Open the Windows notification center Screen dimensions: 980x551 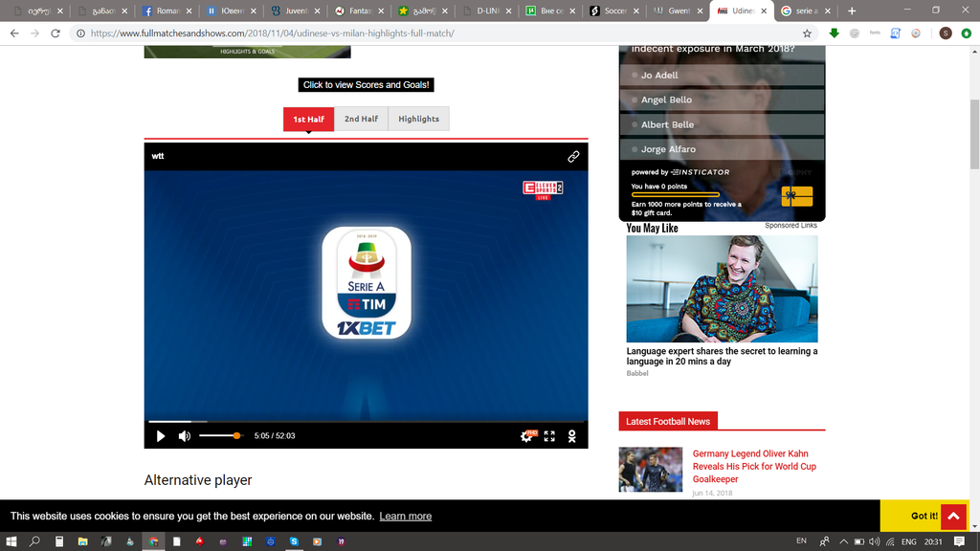pos(959,541)
